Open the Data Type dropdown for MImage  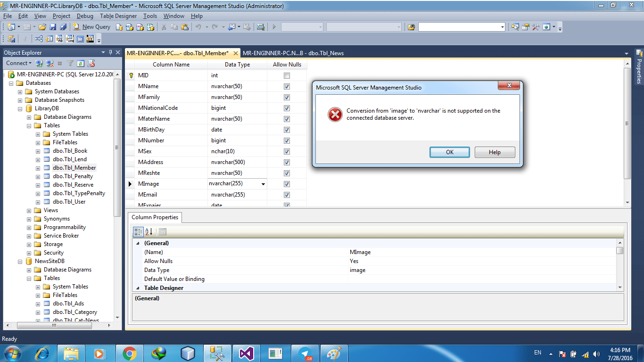(x=262, y=184)
